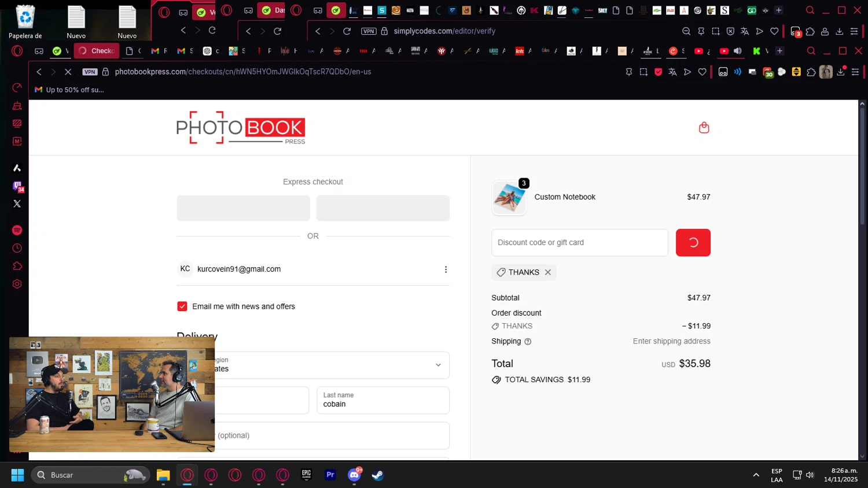This screenshot has width=868, height=488.
Task: Click the blue sound waves extension icon
Action: pos(738,72)
